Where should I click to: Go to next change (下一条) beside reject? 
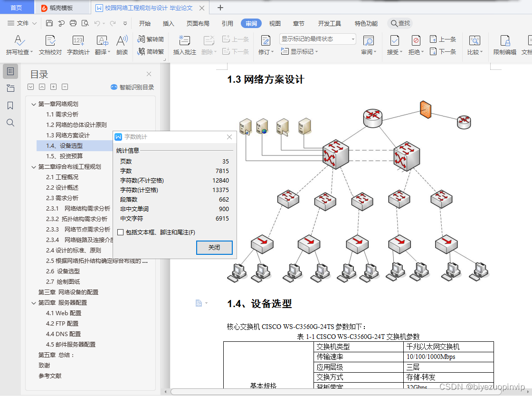pos(443,52)
